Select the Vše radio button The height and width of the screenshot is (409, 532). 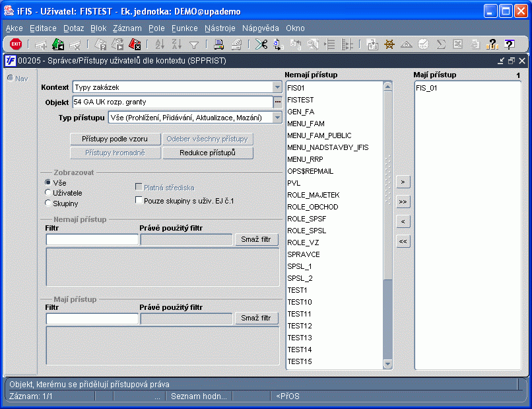[48, 182]
